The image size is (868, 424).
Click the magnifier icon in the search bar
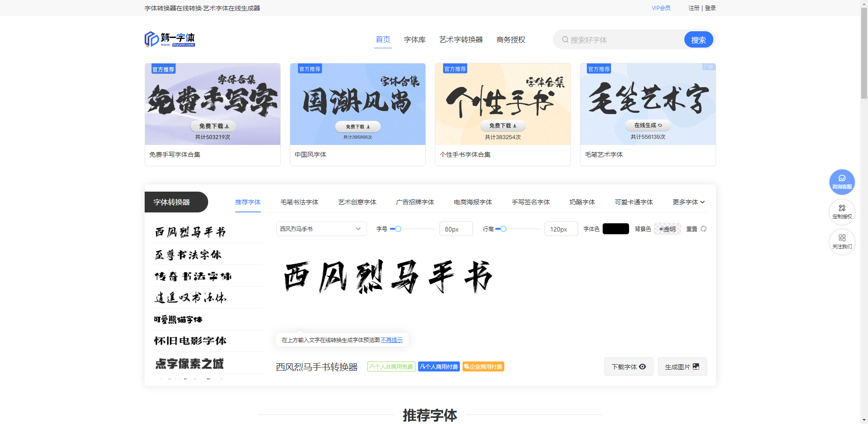click(x=565, y=39)
